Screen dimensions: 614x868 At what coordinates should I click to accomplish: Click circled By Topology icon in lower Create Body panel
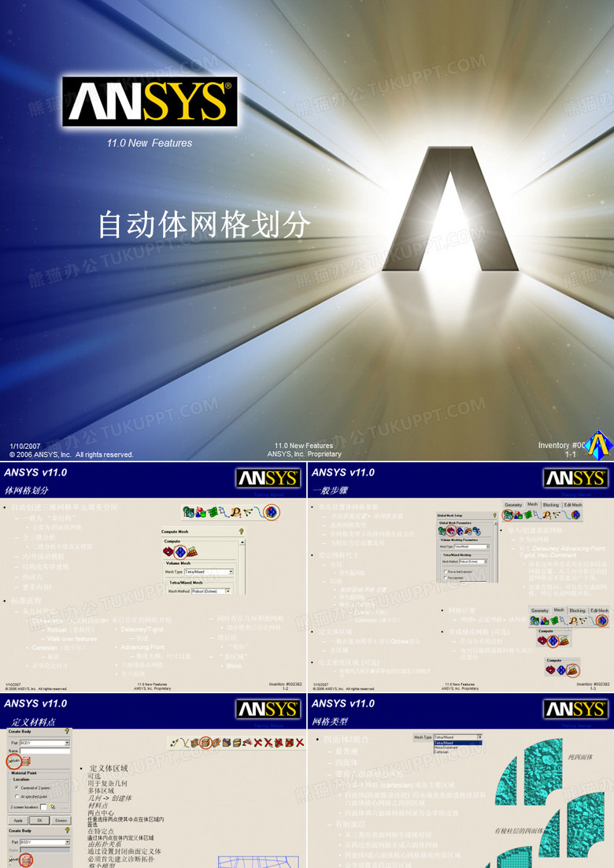click(26, 860)
